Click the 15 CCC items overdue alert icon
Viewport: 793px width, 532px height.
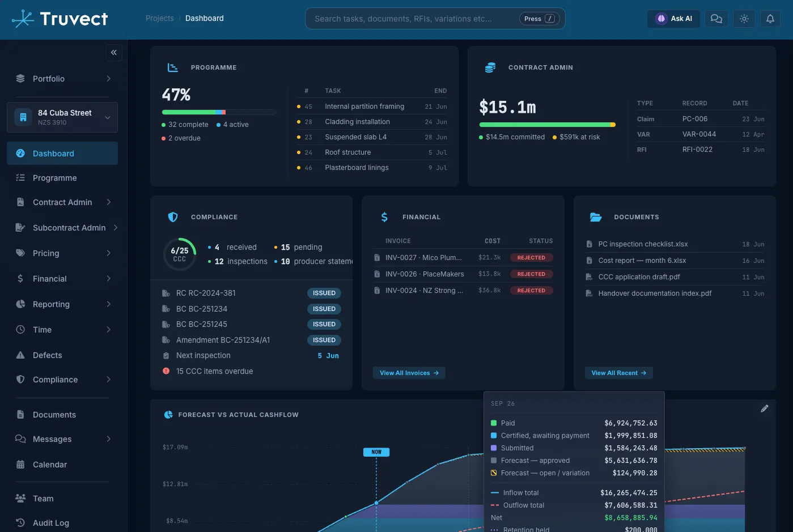(166, 371)
